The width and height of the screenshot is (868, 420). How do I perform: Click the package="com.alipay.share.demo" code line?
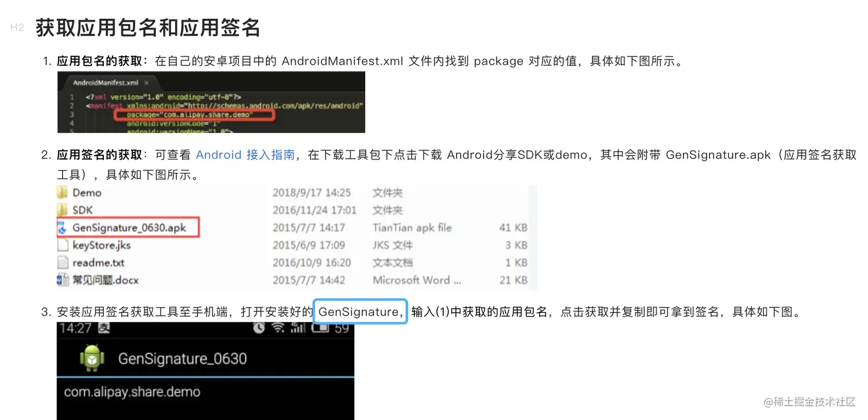tap(189, 115)
